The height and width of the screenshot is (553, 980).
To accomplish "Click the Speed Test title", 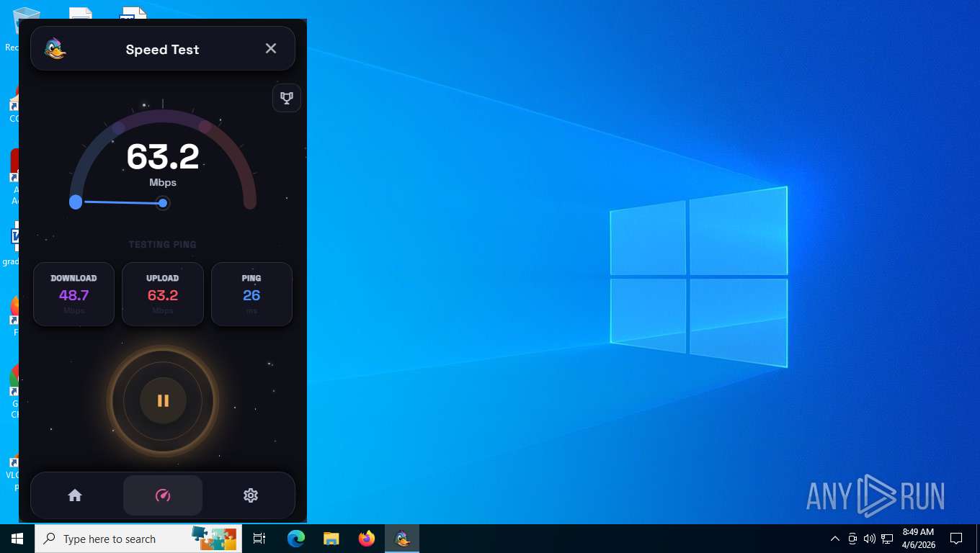I will pyautogui.click(x=162, y=50).
